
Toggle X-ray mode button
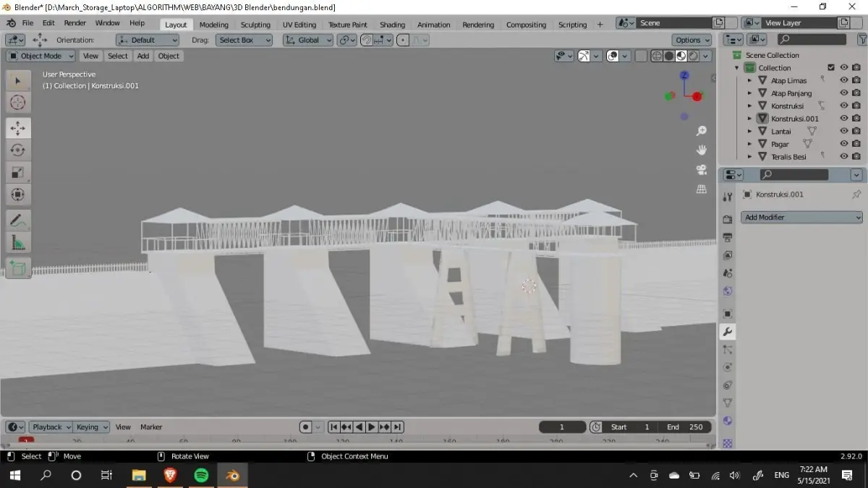(x=641, y=56)
